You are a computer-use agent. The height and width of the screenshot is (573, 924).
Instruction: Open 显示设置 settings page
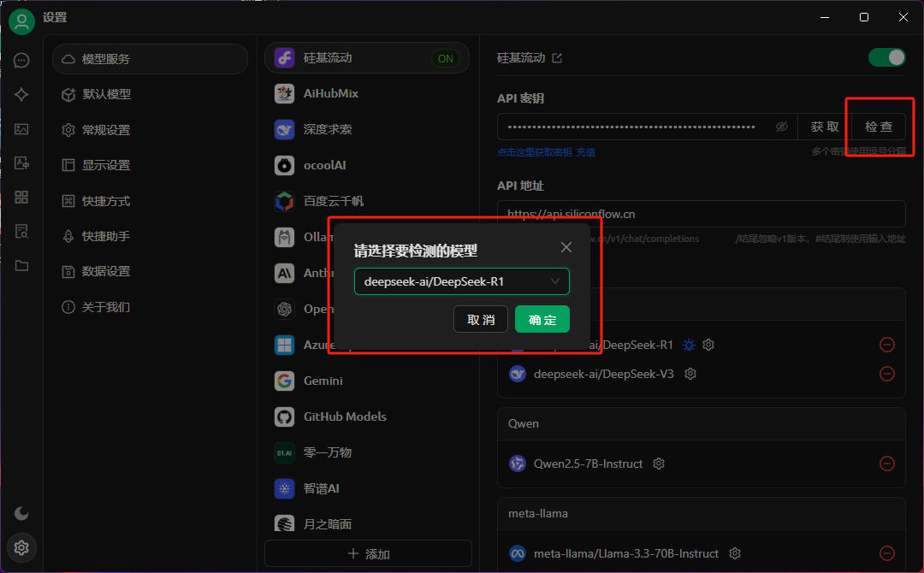tap(151, 165)
